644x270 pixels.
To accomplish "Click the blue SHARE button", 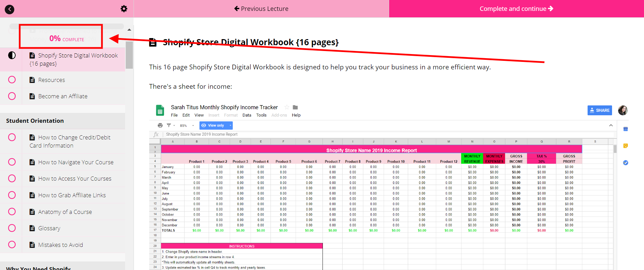I will point(600,110).
